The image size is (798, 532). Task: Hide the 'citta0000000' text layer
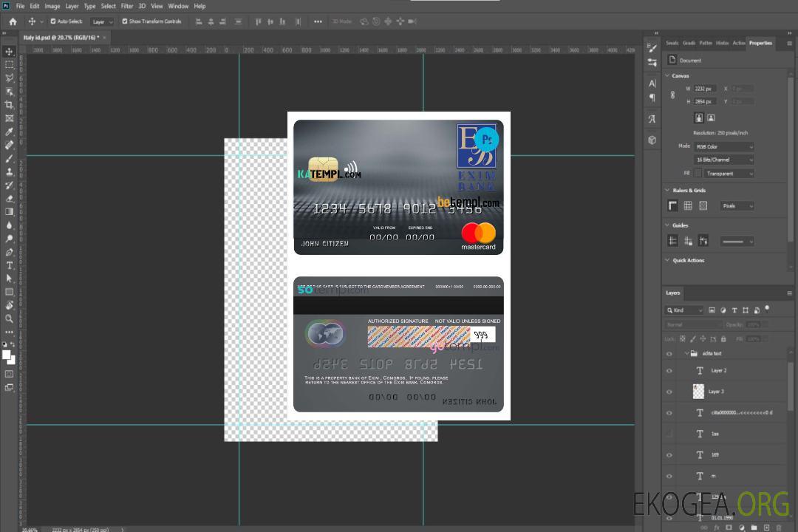[669, 413]
